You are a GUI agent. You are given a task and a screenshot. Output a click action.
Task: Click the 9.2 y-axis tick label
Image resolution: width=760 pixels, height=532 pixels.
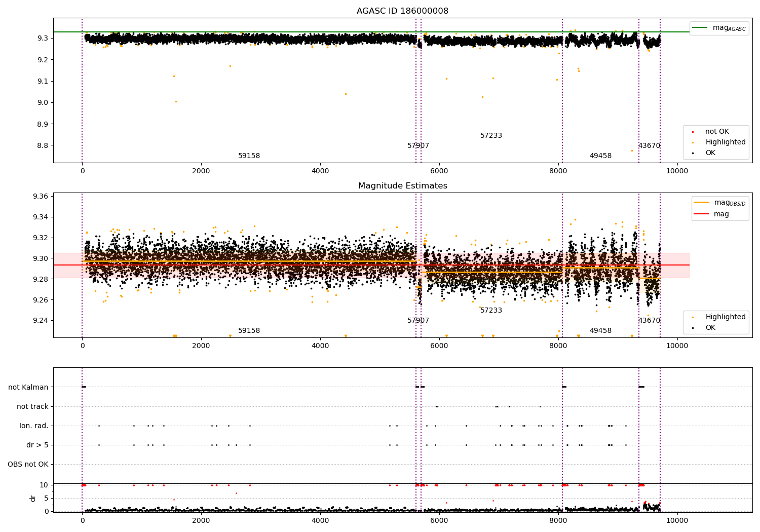43,60
